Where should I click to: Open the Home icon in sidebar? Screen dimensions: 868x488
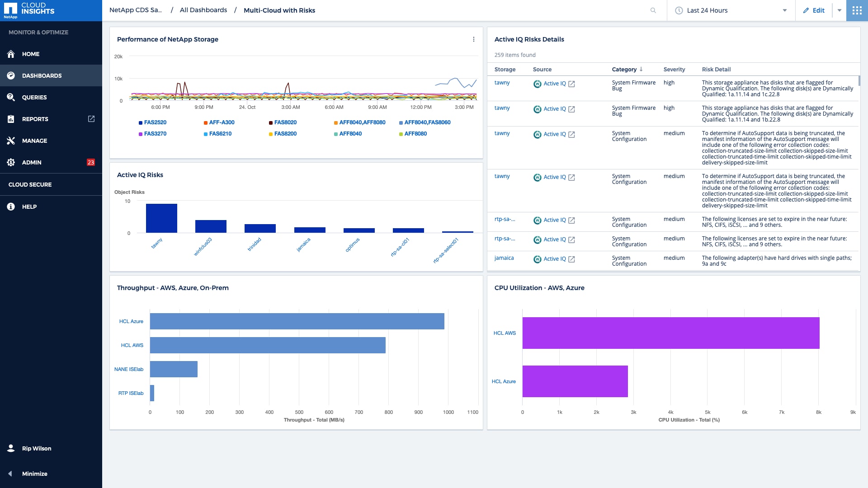point(11,54)
